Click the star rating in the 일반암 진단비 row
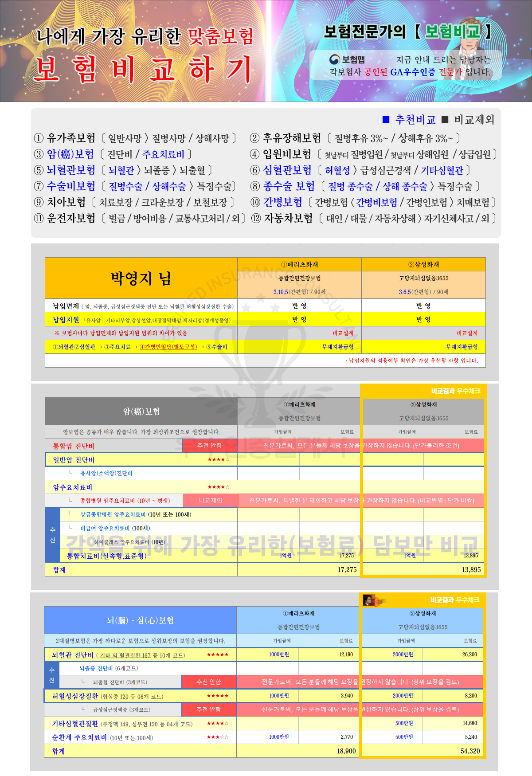This screenshot has height=776, width=532. (x=219, y=459)
